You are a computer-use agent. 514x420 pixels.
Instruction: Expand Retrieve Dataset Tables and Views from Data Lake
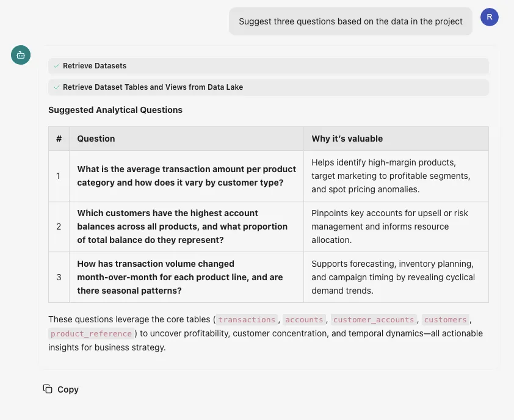153,87
